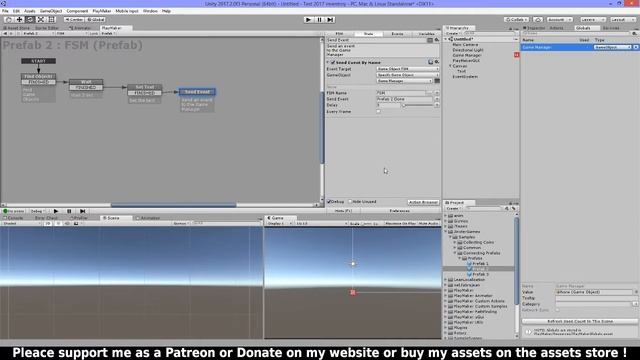
Task: Open the GameObject type dropdown for Game Manager
Action: (x=613, y=47)
